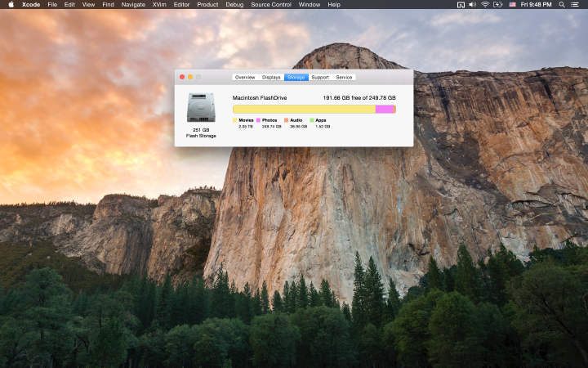588x368 pixels.
Task: Open the US flag input source menu
Action: coord(512,5)
